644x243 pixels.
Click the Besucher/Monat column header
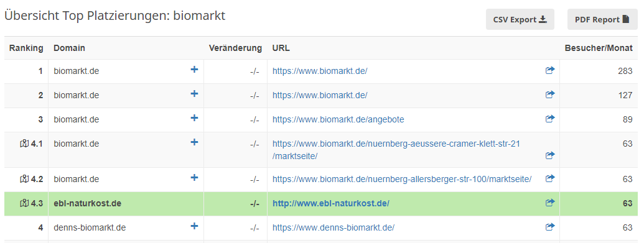599,48
